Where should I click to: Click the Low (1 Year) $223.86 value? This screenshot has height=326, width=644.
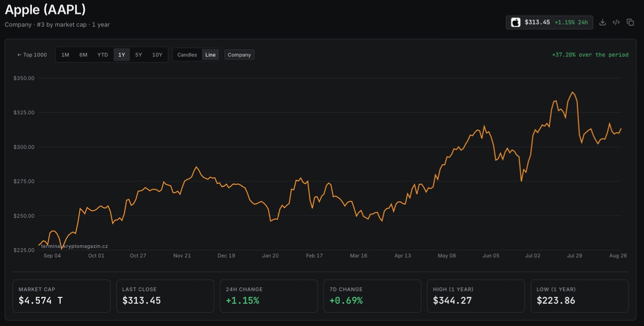click(x=556, y=301)
